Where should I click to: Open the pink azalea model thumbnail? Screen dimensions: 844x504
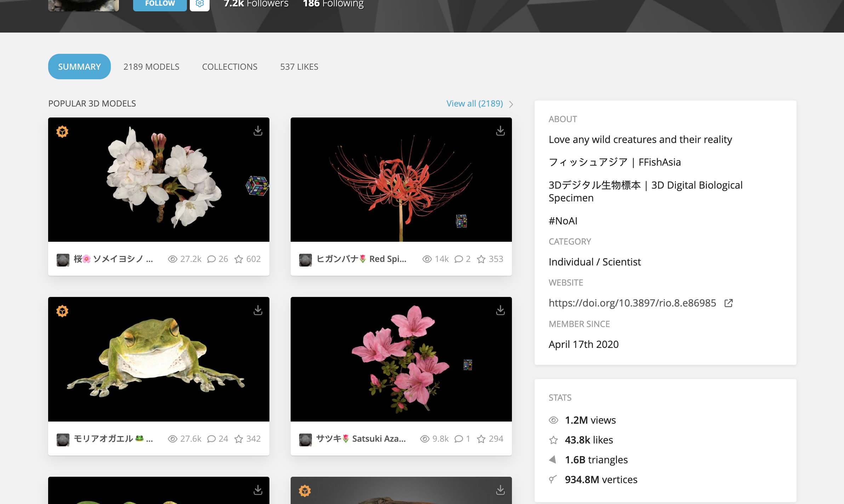[x=401, y=359]
